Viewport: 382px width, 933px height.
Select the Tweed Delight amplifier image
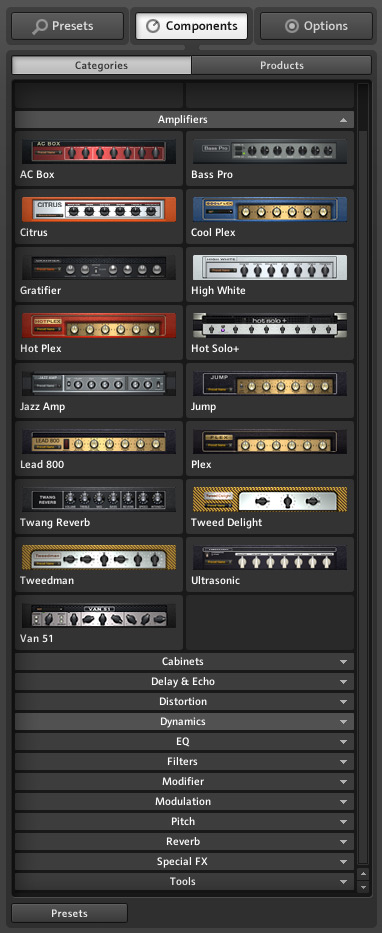tap(270, 500)
